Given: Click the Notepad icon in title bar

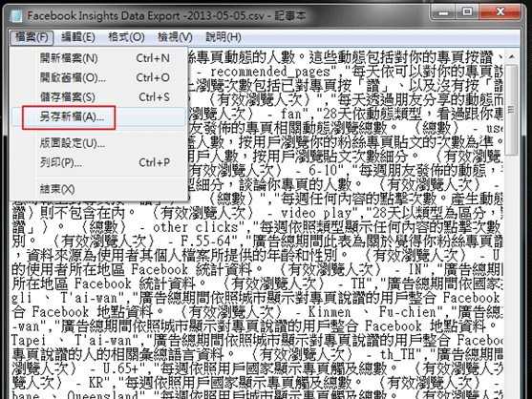Looking at the screenshot, I should (x=15, y=16).
